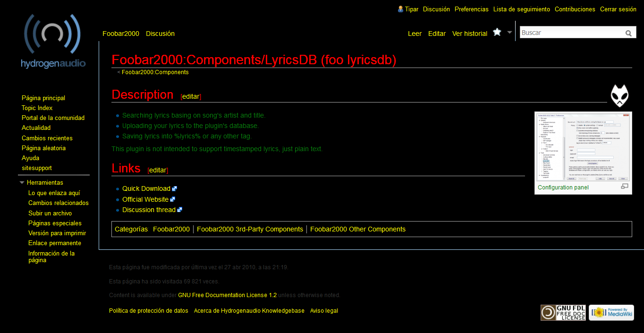
Task: Open the Tipar user page link
Action: [x=411, y=9]
